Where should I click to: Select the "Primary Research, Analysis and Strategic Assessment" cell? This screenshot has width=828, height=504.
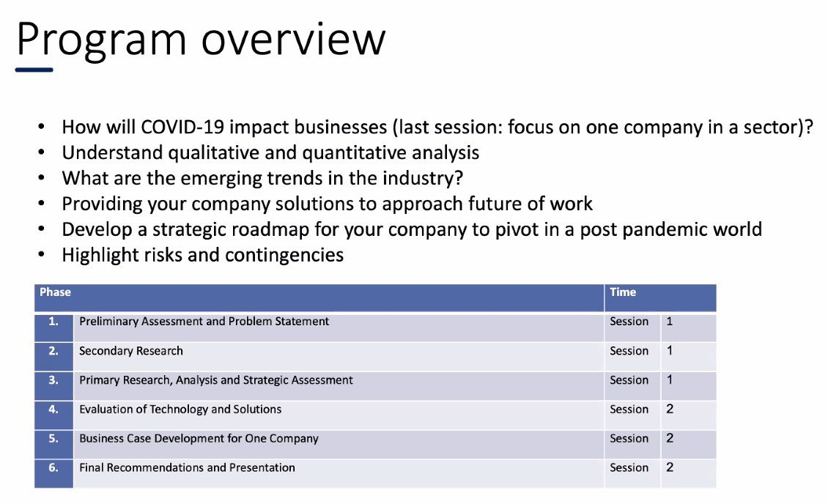coord(215,380)
